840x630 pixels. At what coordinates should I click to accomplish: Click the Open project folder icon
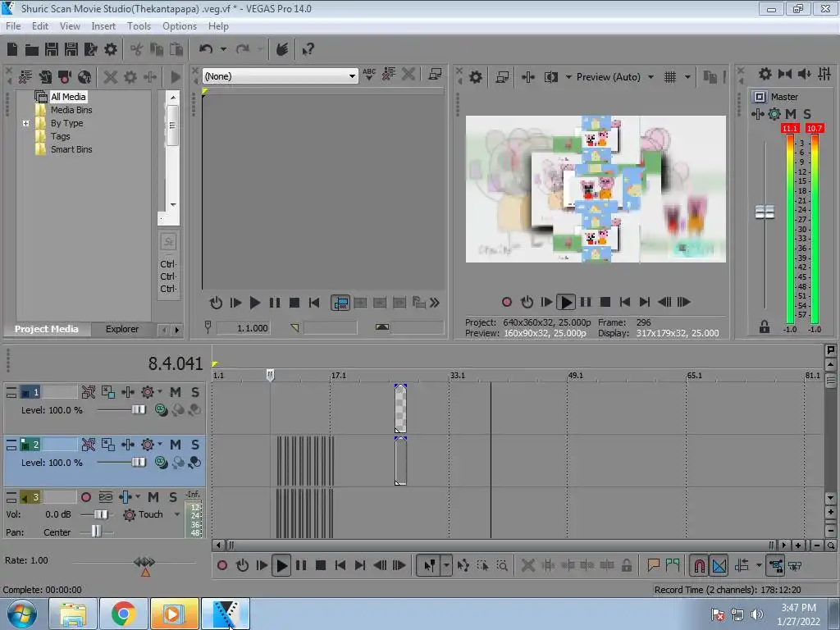(x=32, y=50)
